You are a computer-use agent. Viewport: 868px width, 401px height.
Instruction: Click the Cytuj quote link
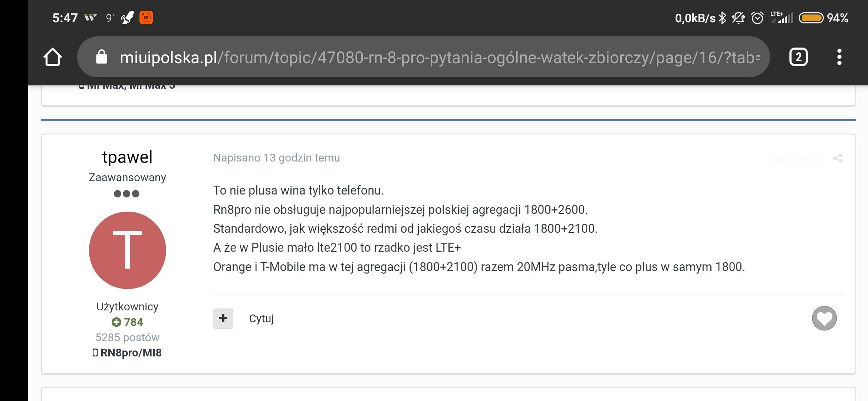coord(261,319)
